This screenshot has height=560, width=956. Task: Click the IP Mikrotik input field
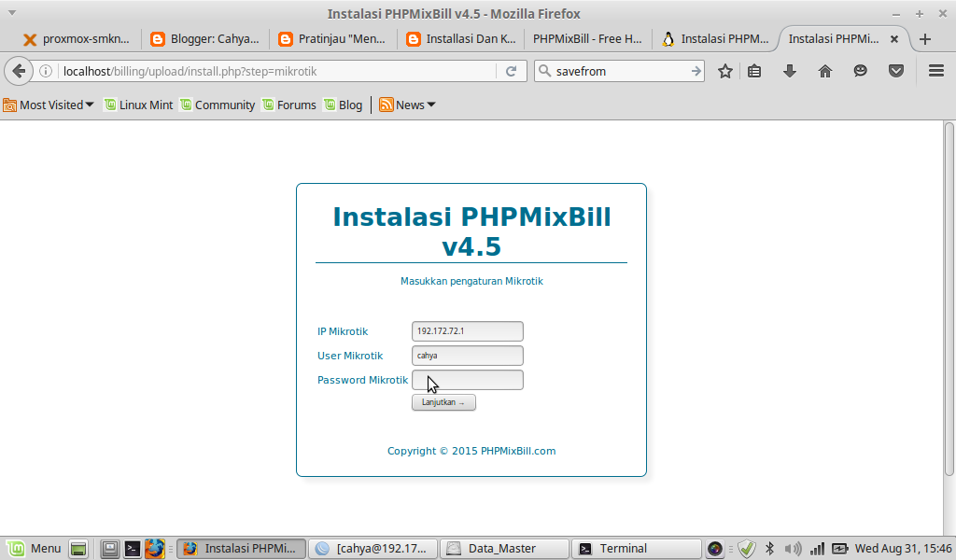(467, 331)
